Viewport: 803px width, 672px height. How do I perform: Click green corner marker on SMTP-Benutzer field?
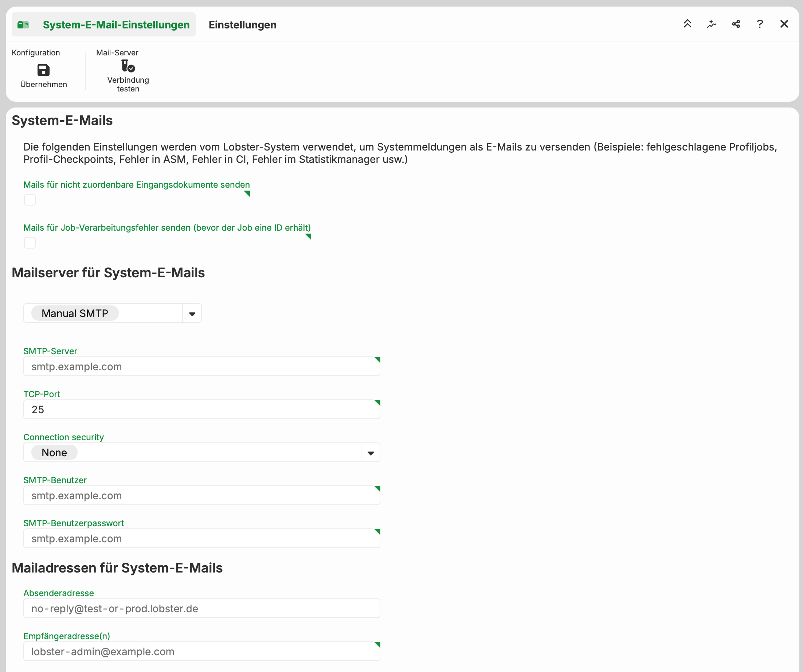(x=378, y=488)
